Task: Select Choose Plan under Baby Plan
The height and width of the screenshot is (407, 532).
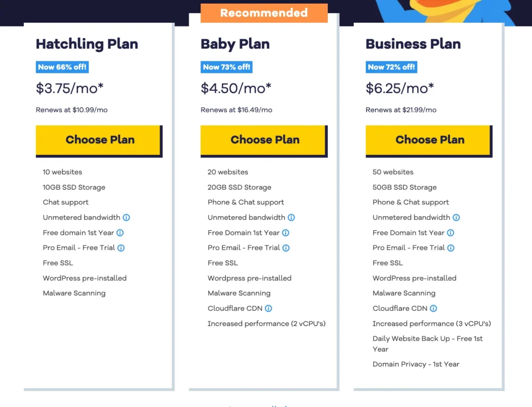Action: tap(264, 140)
